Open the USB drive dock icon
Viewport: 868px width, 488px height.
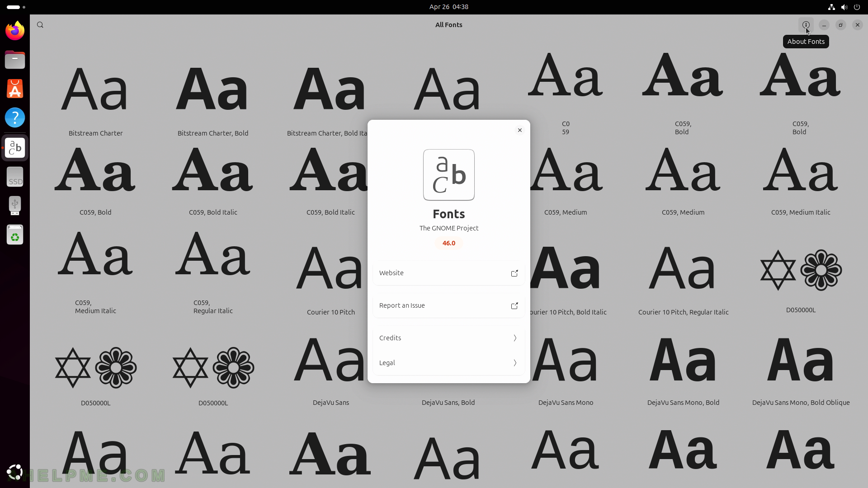pos(15,206)
